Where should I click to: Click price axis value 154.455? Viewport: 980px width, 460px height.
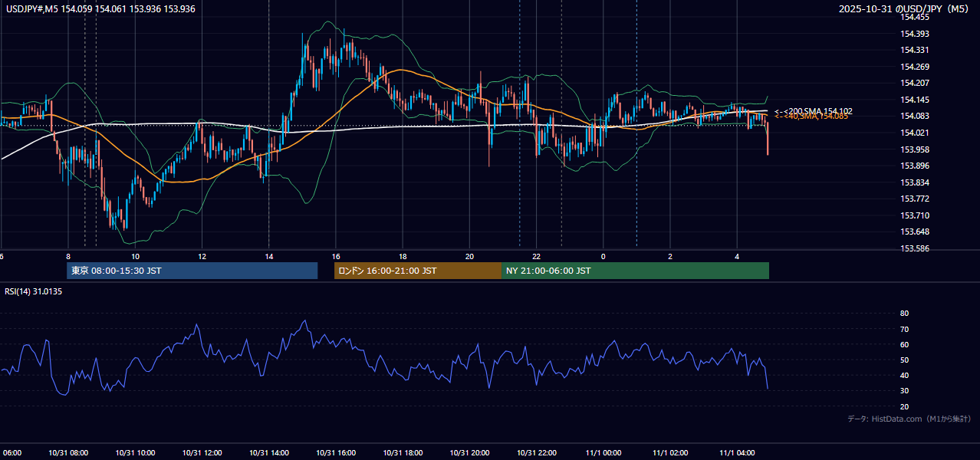(x=915, y=17)
